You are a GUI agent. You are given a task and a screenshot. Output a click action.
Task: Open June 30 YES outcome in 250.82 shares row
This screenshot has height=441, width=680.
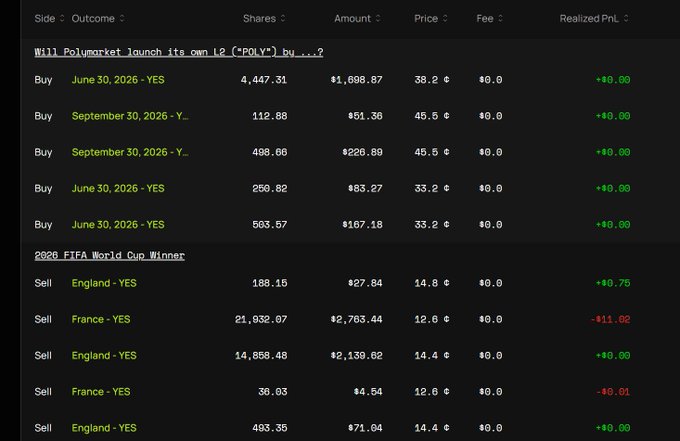(118, 188)
